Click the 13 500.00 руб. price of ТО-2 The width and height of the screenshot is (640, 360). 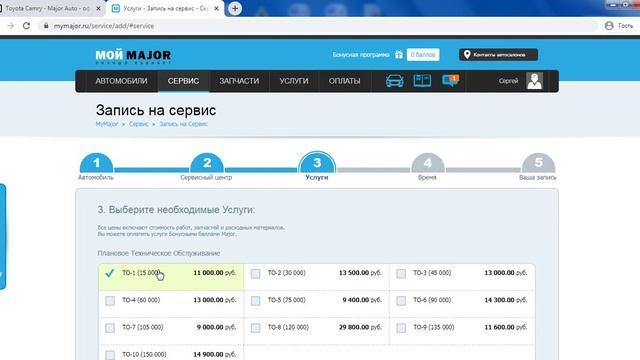coord(360,273)
